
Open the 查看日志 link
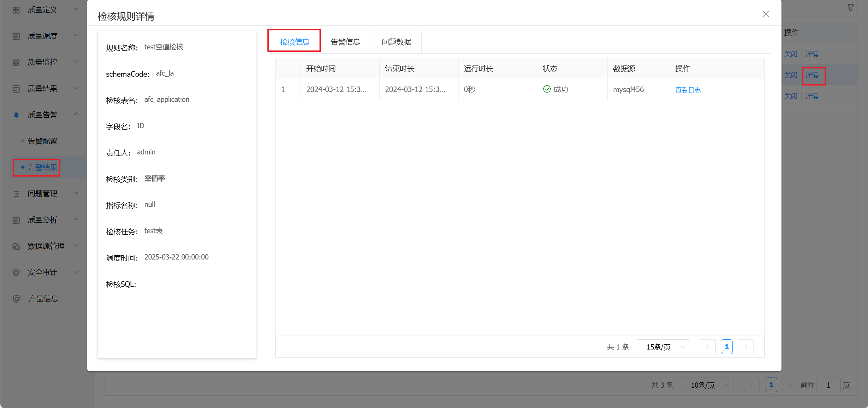pyautogui.click(x=688, y=90)
